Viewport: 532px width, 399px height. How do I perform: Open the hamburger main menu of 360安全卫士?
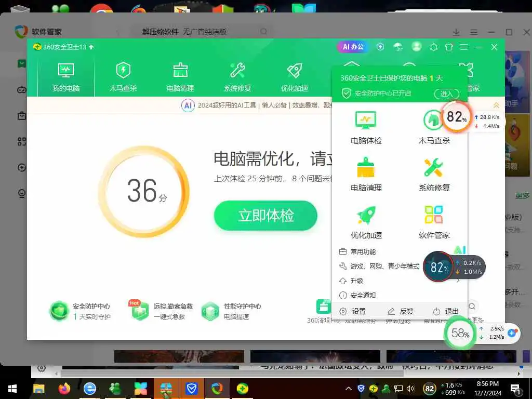pyautogui.click(x=464, y=47)
